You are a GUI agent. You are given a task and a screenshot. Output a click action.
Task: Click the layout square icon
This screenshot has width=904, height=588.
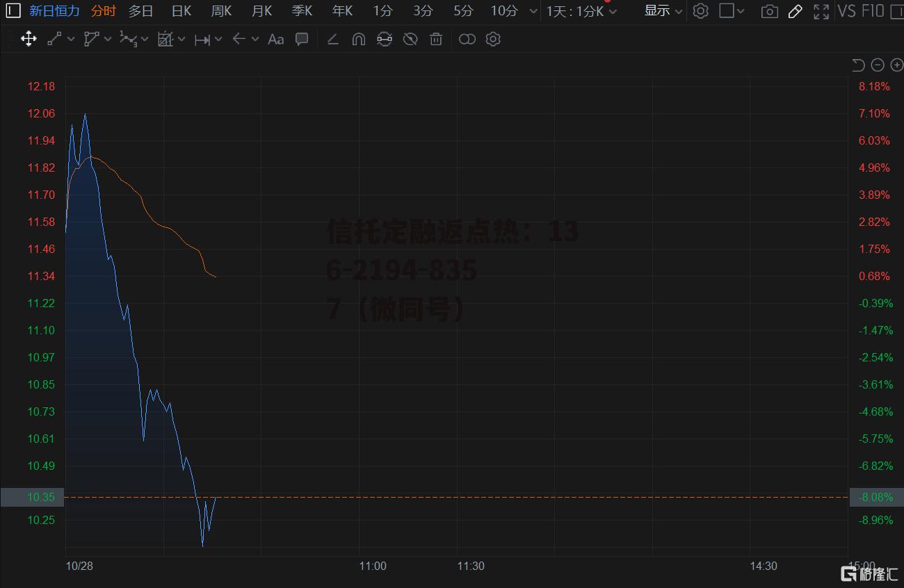click(x=727, y=10)
